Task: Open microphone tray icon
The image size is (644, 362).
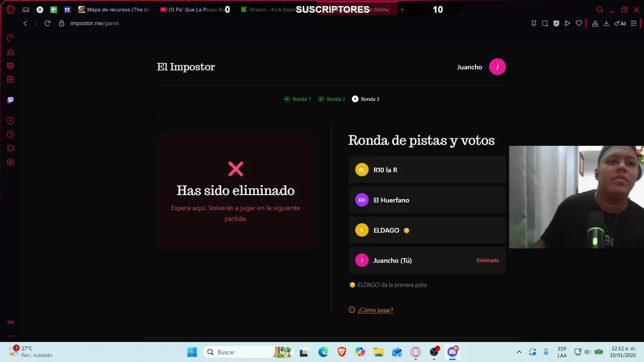Action: coord(546,352)
